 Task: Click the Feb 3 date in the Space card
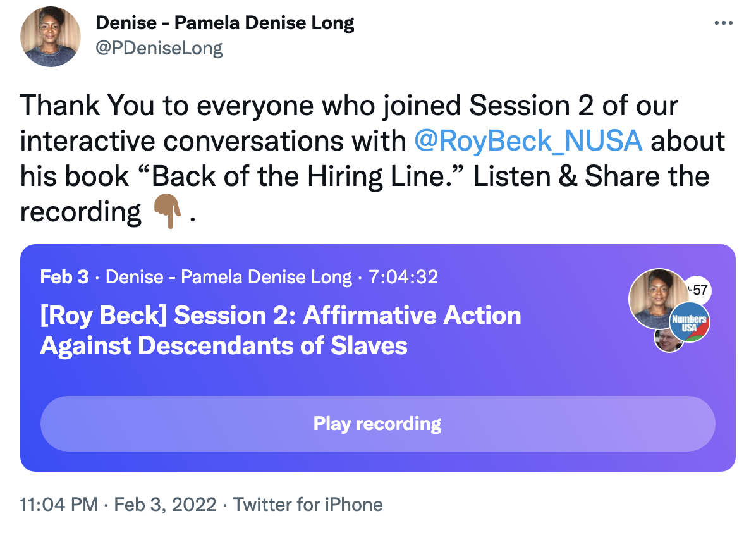[64, 277]
